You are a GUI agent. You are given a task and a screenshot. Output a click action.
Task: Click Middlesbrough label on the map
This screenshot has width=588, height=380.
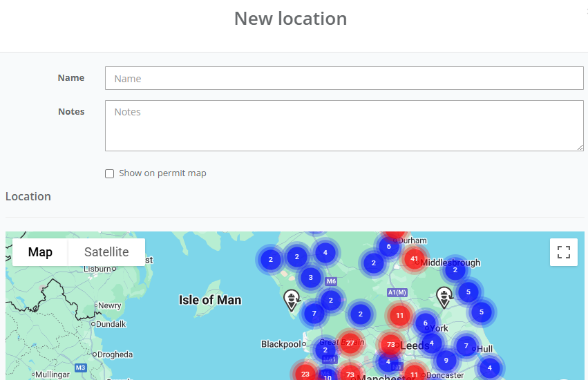453,263
